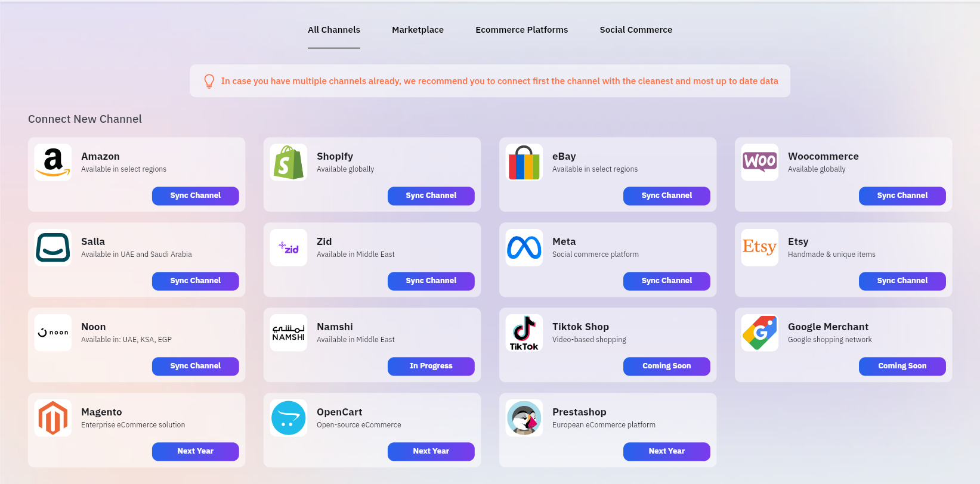The width and height of the screenshot is (980, 484).
Task: Click Namshi's In Progress button
Action: [431, 366]
